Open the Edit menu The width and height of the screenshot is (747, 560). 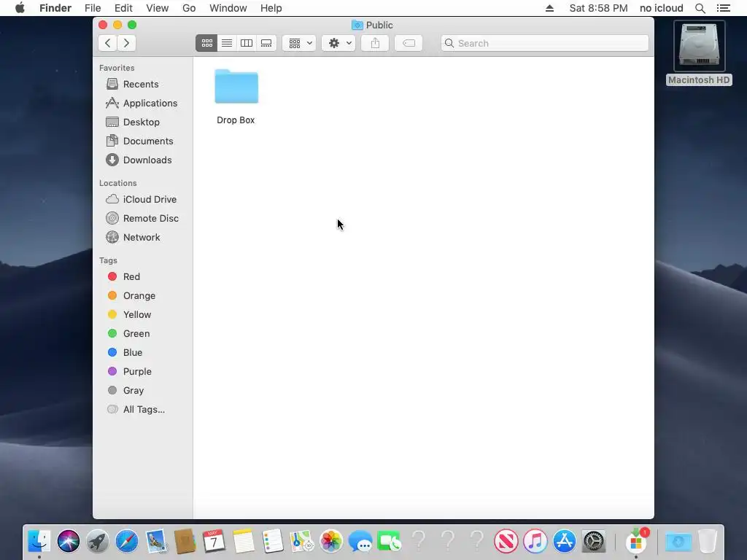[x=123, y=8]
